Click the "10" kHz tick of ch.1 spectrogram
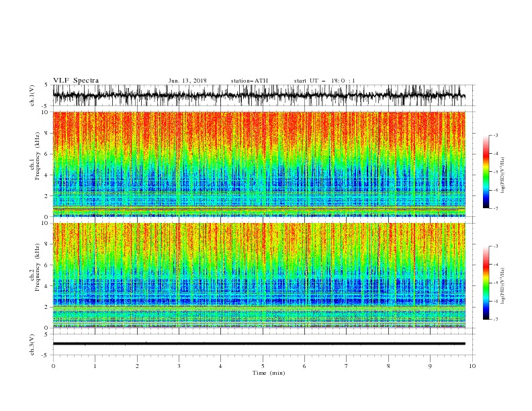532x411 pixels. pos(46,112)
